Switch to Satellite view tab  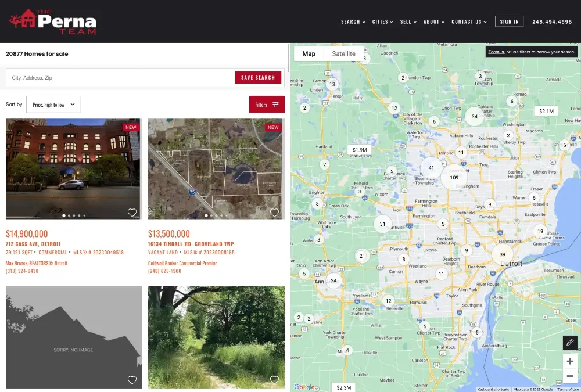pos(343,54)
